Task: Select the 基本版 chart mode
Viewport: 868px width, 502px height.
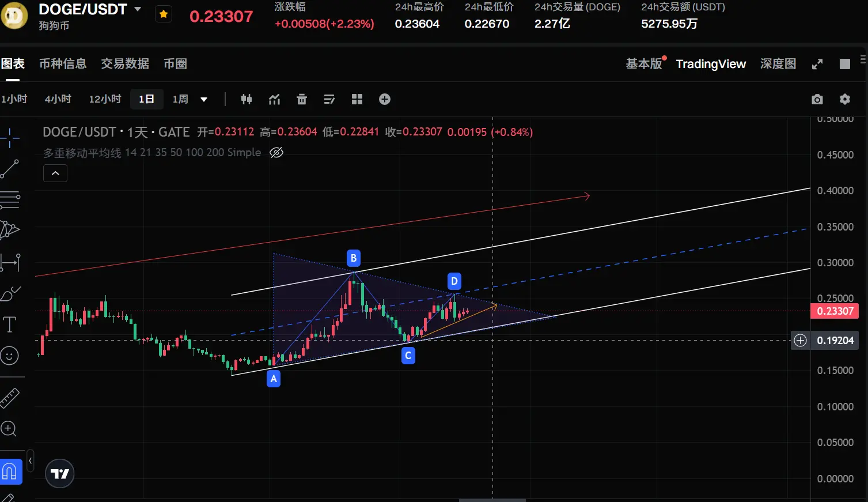Action: click(644, 63)
